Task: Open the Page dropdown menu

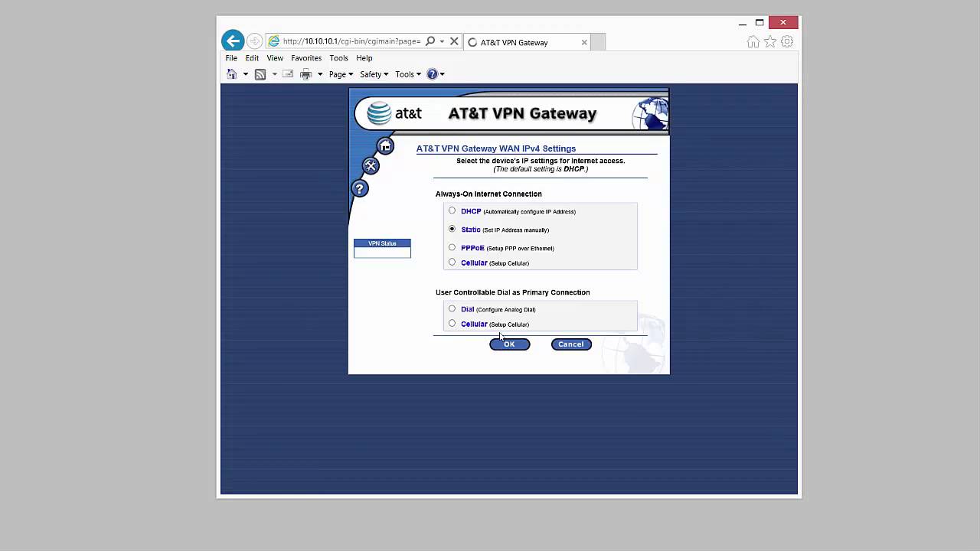Action: [341, 74]
